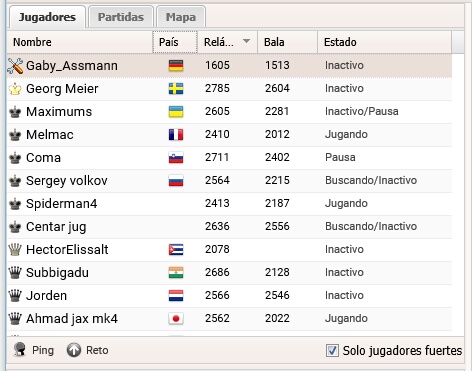Click the queen icon beside HectorElissalt
Image resolution: width=472 pixels, height=371 pixels.
pyautogui.click(x=15, y=250)
